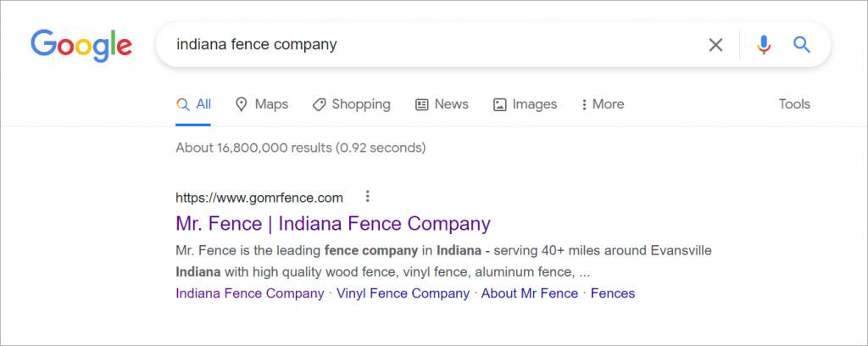
Task: Clear the search box with X icon
Action: tap(715, 45)
